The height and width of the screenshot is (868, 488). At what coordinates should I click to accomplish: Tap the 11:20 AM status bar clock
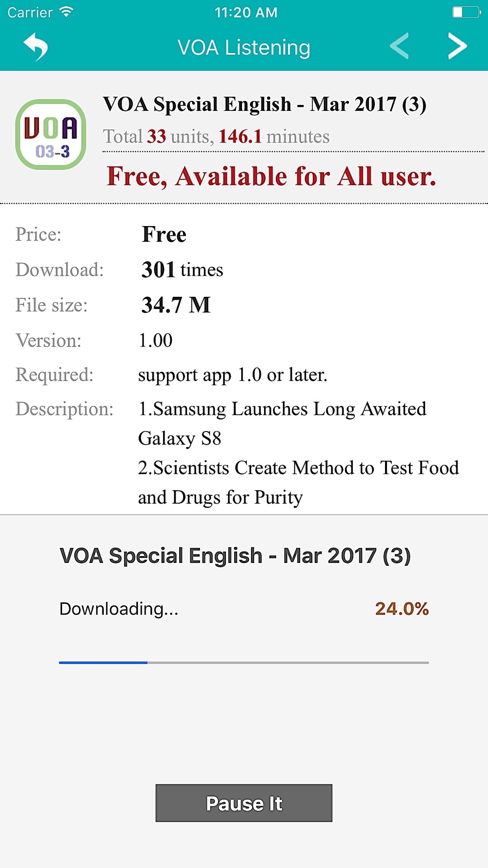(x=246, y=12)
